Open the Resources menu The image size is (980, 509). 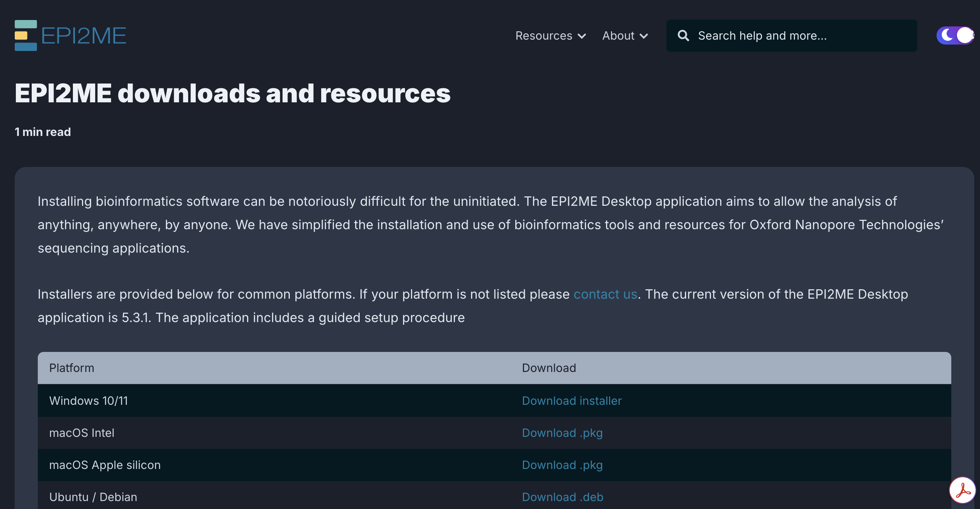[544, 36]
